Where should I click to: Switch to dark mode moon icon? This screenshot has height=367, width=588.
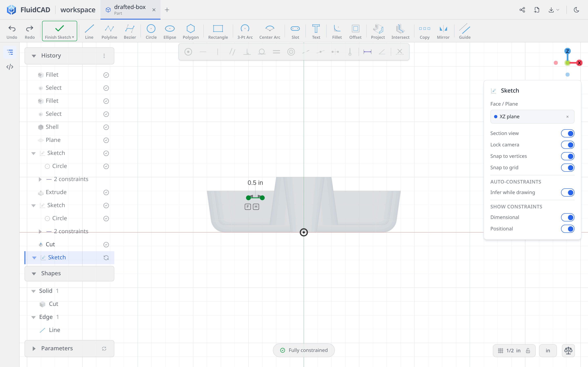tap(576, 10)
